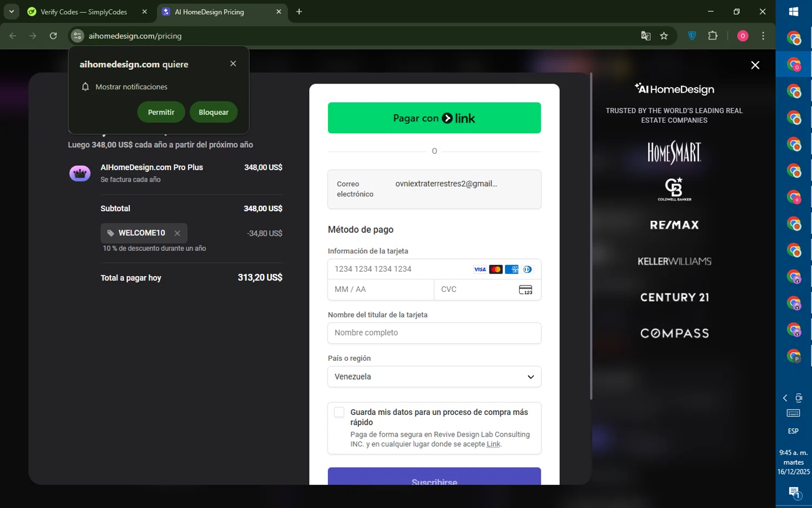Expand the País o región Venezuela dropdown
812x508 pixels.
(434, 376)
